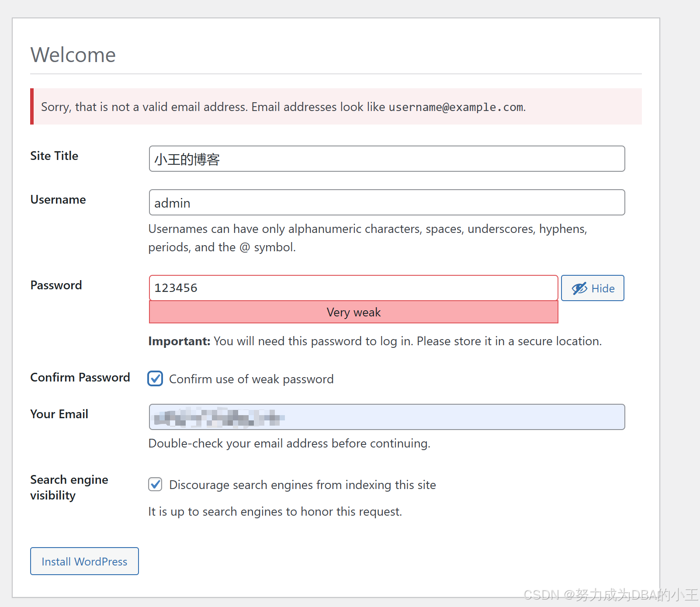Screen dimensions: 700x607
Task: Hide the password using the Hide button
Action: pos(593,288)
